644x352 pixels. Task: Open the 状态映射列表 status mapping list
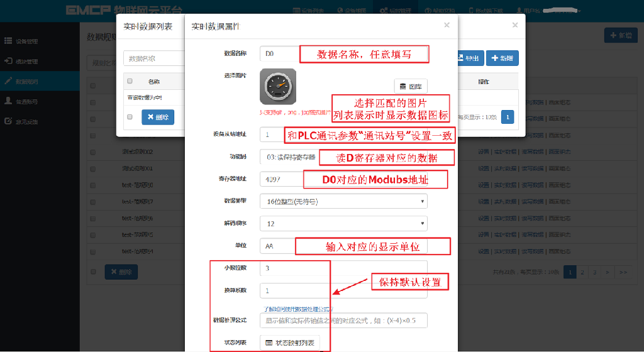tap(290, 343)
